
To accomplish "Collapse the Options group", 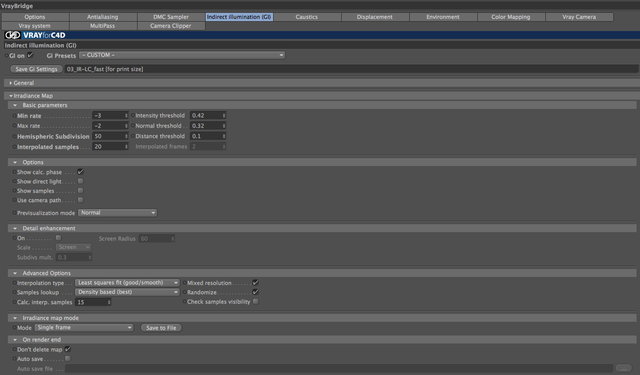I will coord(15,162).
